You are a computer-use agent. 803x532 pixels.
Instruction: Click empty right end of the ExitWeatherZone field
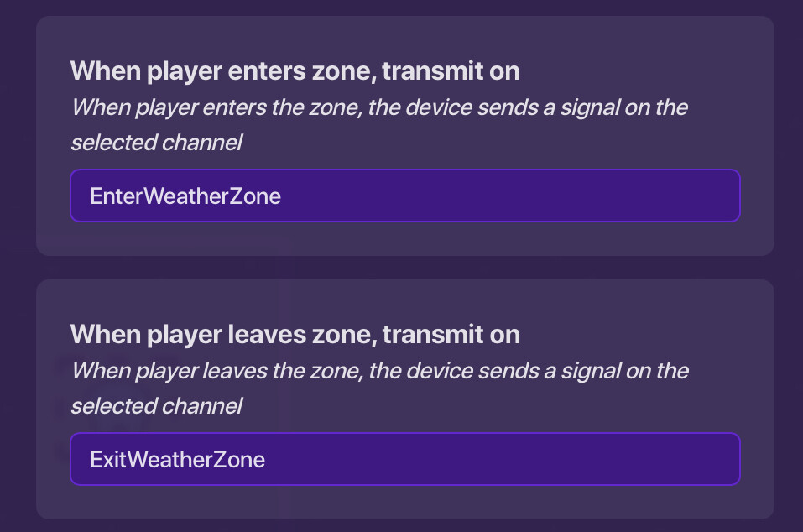click(654, 459)
